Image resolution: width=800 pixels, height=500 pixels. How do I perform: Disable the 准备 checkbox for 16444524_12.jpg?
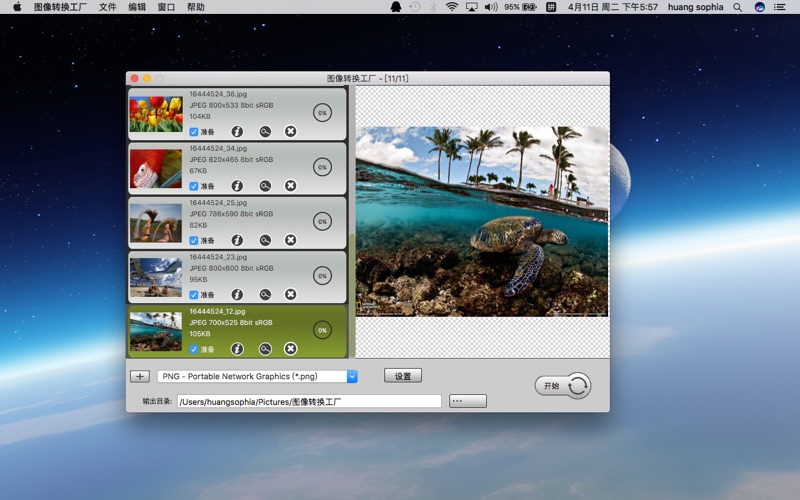tap(194, 349)
